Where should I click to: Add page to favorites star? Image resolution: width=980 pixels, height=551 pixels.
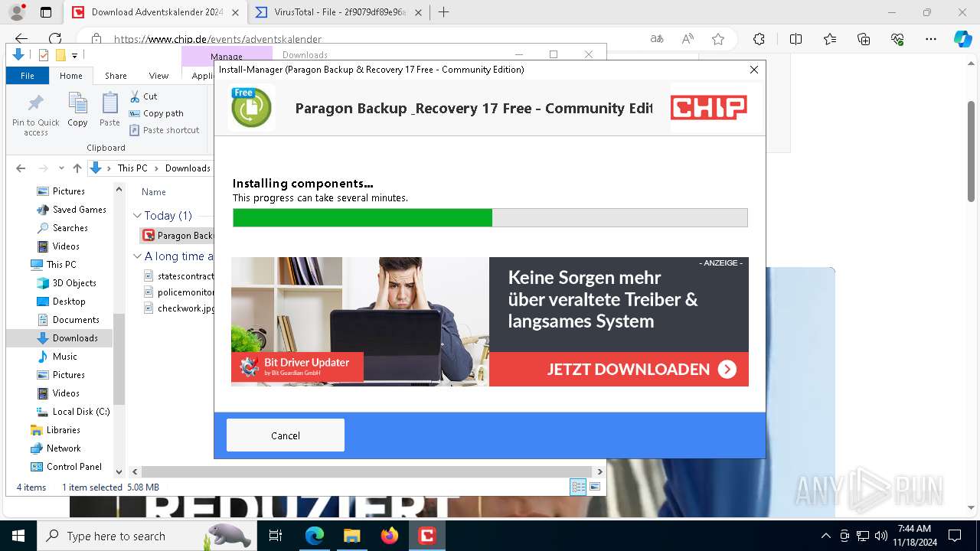pos(718,39)
